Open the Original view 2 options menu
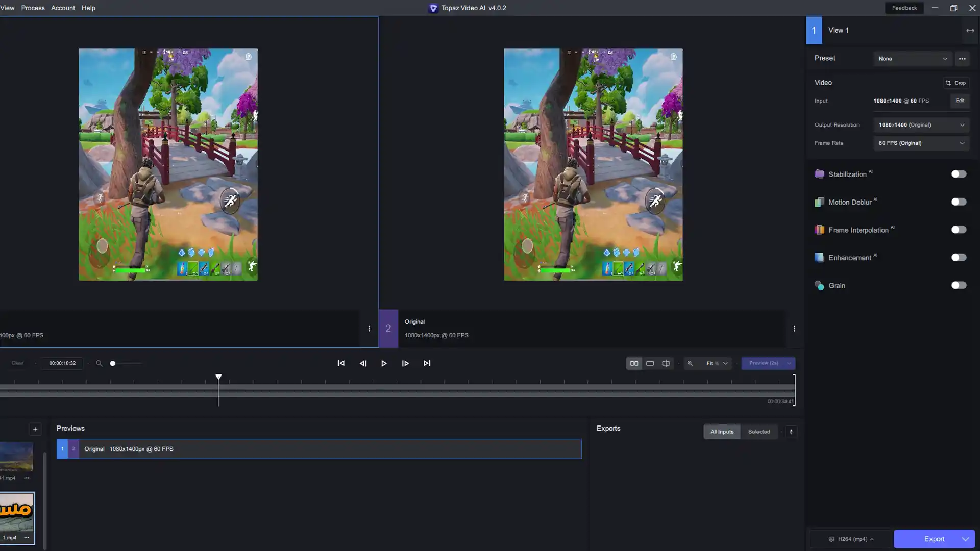 794,329
